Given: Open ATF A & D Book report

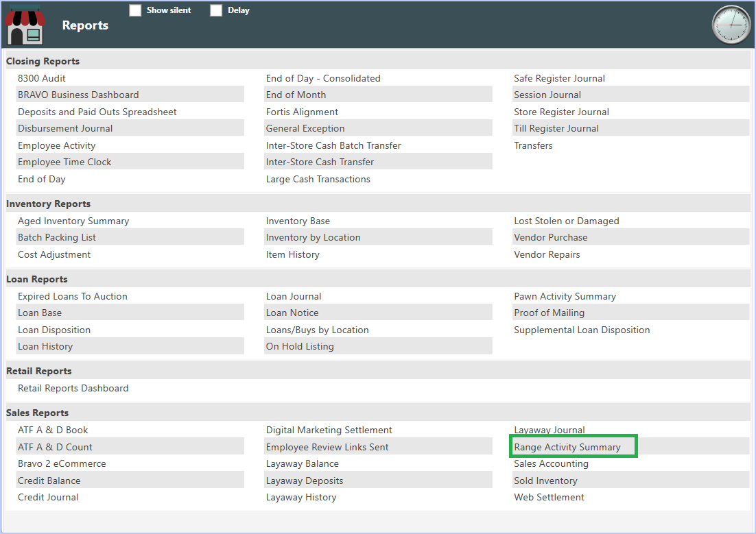Looking at the screenshot, I should click(53, 430).
